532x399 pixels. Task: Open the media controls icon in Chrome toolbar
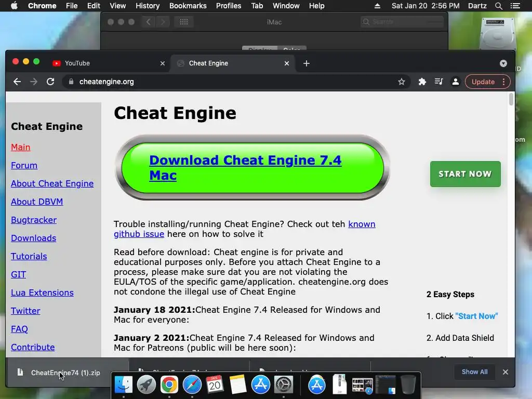(x=438, y=82)
